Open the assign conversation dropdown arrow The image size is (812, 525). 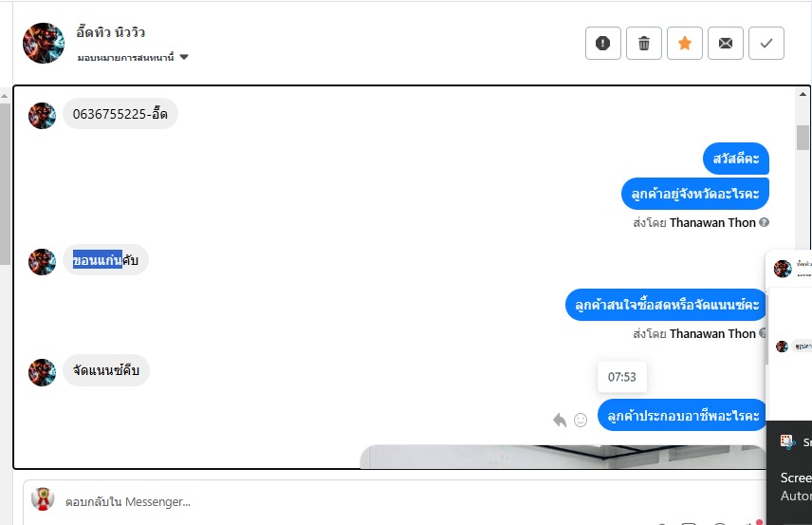click(x=184, y=57)
